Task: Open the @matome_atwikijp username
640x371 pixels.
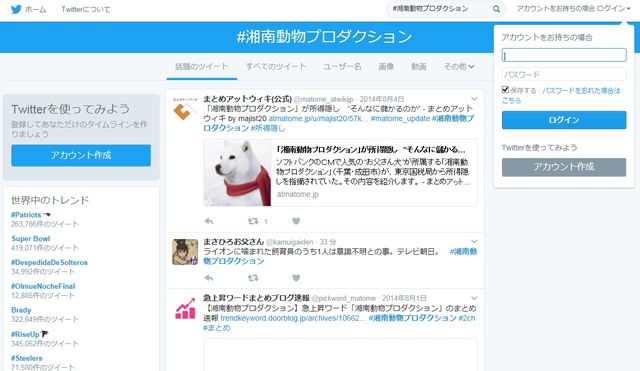Action: coord(324,99)
